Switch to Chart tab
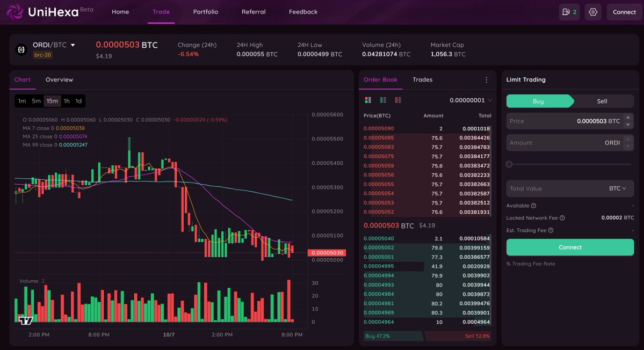644x350 pixels. (23, 79)
